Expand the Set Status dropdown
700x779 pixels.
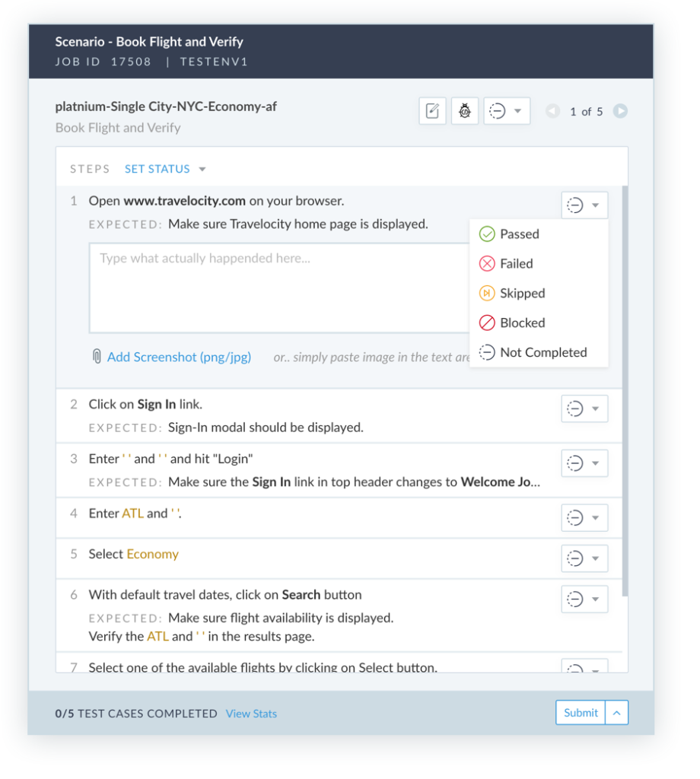(x=164, y=168)
